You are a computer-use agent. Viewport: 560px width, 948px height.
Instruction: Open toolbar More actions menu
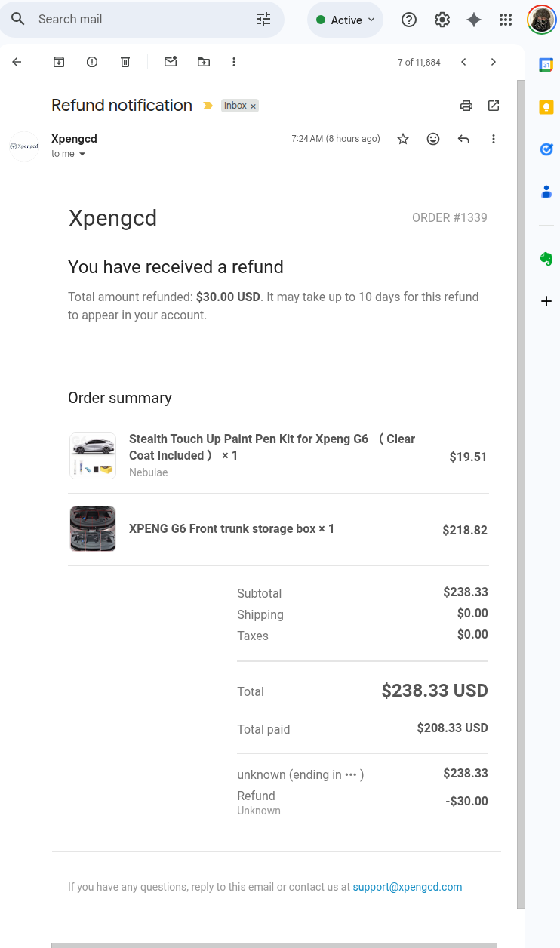[x=234, y=62]
